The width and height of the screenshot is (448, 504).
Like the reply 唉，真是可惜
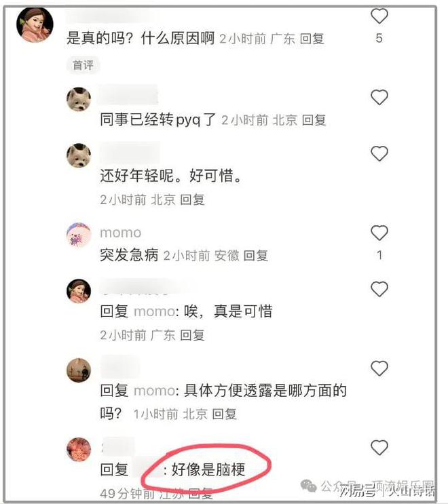(379, 289)
